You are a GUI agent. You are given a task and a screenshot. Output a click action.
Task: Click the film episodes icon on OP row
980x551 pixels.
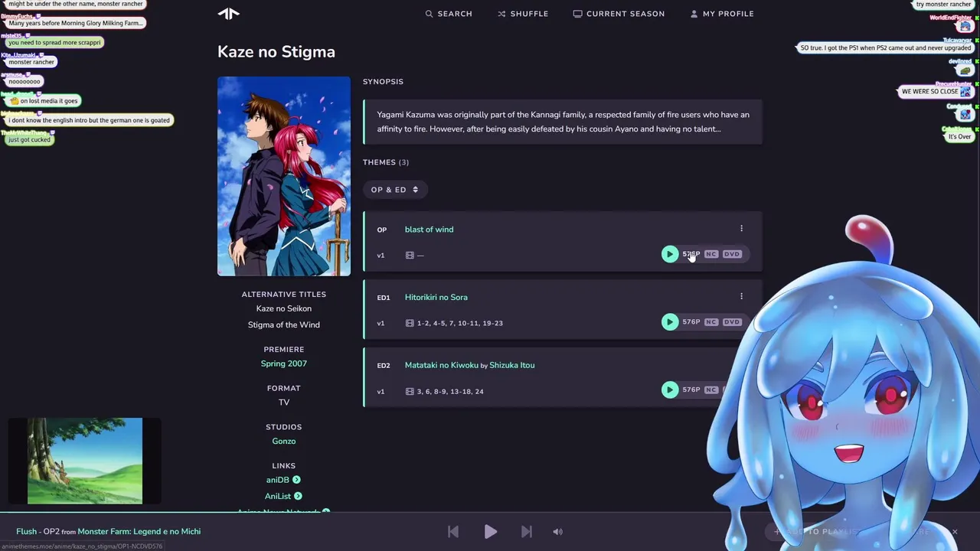point(410,256)
